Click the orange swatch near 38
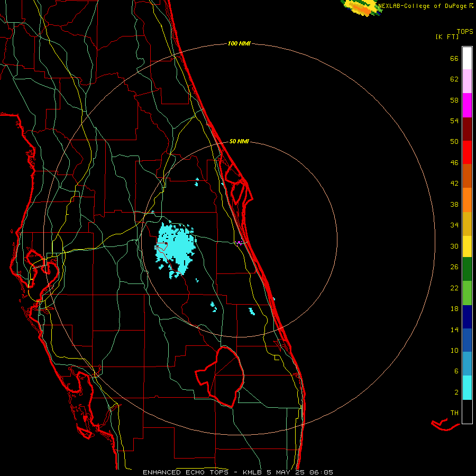The image size is (476, 476). 467,200
